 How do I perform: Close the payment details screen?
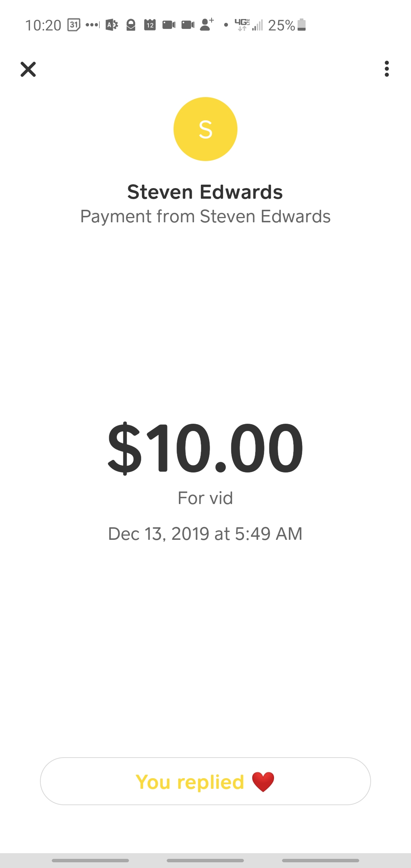[x=28, y=69]
